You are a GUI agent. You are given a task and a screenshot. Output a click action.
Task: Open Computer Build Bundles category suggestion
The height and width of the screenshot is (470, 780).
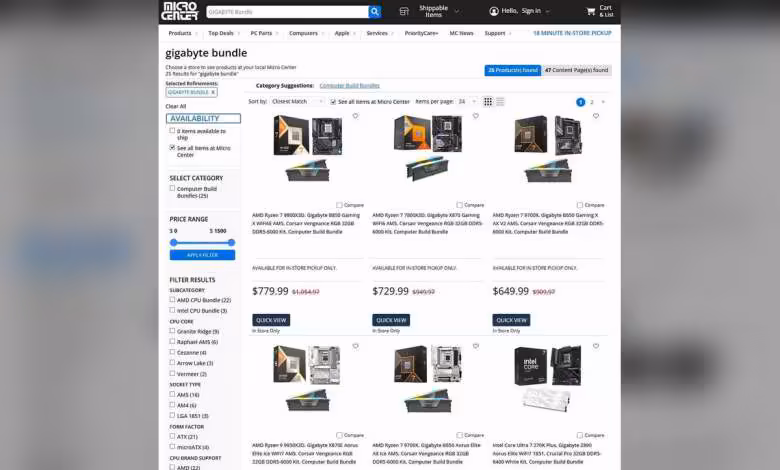pos(349,86)
